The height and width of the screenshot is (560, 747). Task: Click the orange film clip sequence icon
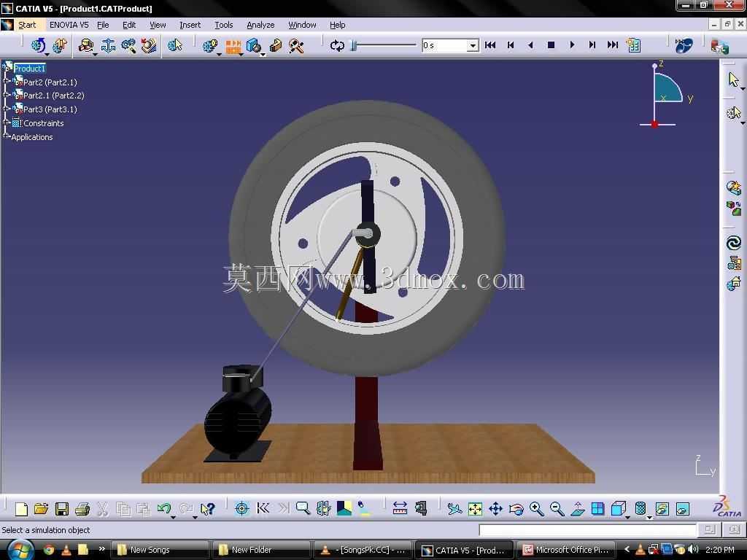[233, 46]
